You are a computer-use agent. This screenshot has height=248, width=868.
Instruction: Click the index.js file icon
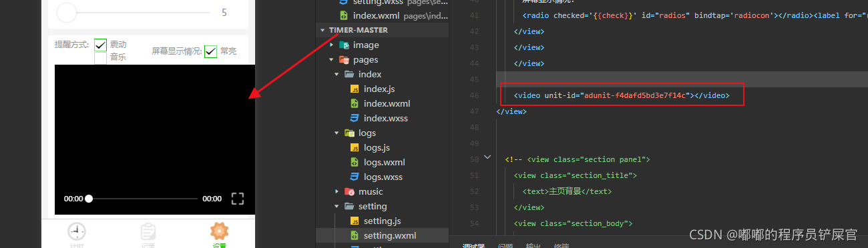pyautogui.click(x=355, y=89)
